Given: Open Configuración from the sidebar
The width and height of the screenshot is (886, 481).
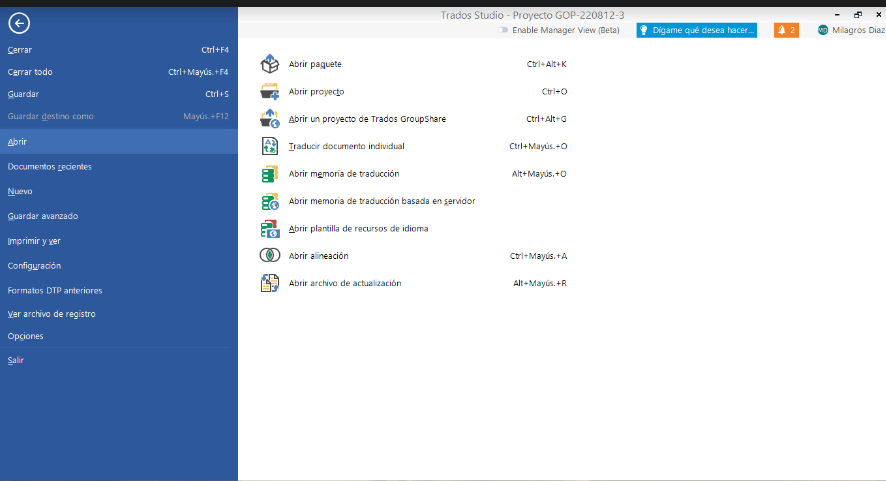Looking at the screenshot, I should [x=119, y=266].
